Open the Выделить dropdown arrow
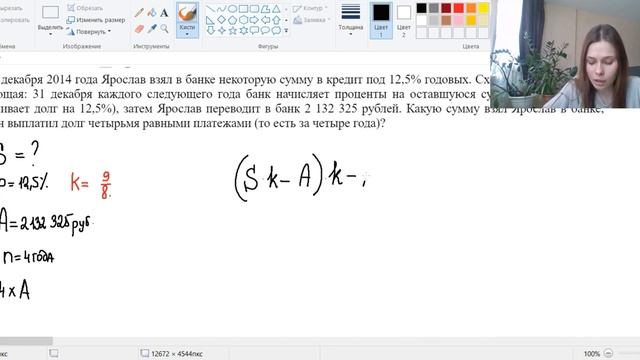Screen dimensions: 640x360 point(51,34)
